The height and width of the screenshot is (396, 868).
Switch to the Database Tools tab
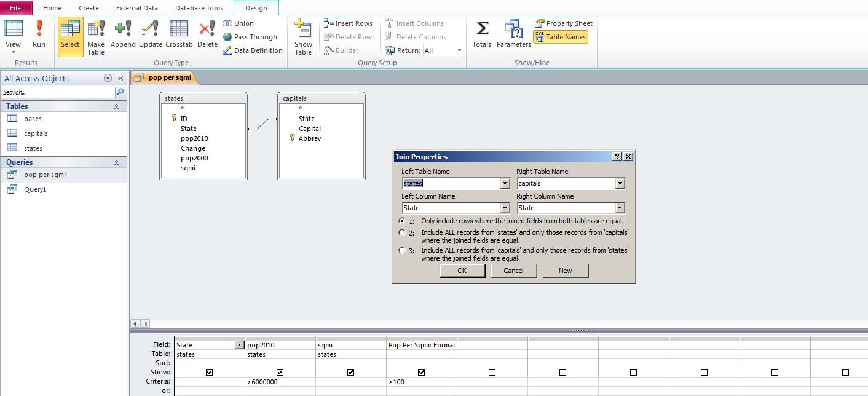(199, 8)
